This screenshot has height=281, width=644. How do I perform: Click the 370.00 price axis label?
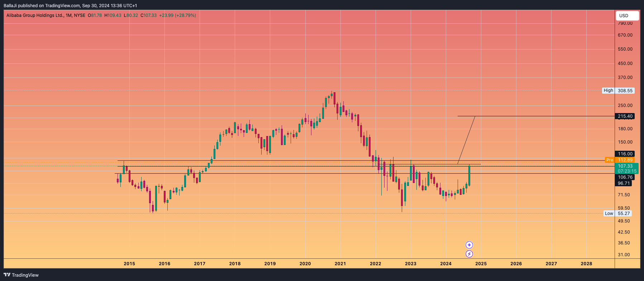[625, 78]
